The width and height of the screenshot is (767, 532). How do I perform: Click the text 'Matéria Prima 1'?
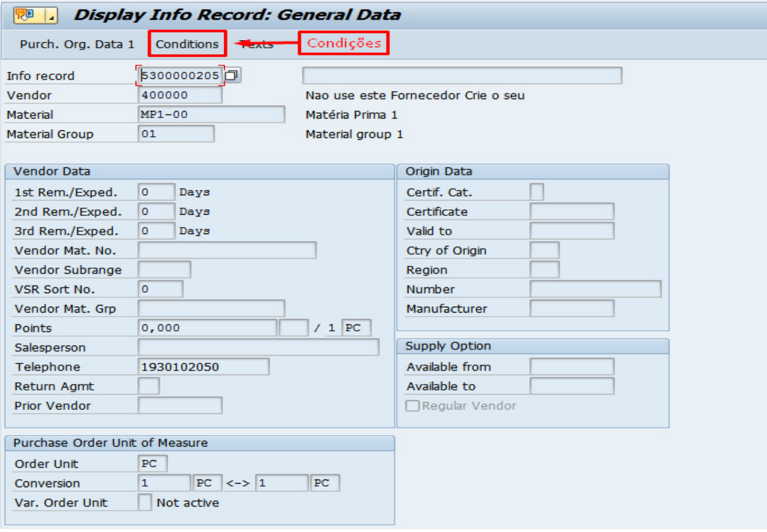(352, 115)
